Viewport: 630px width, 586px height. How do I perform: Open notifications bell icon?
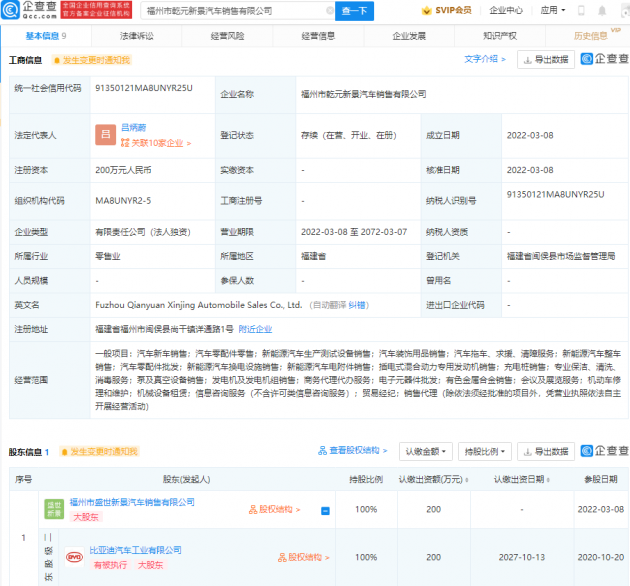pos(602,11)
